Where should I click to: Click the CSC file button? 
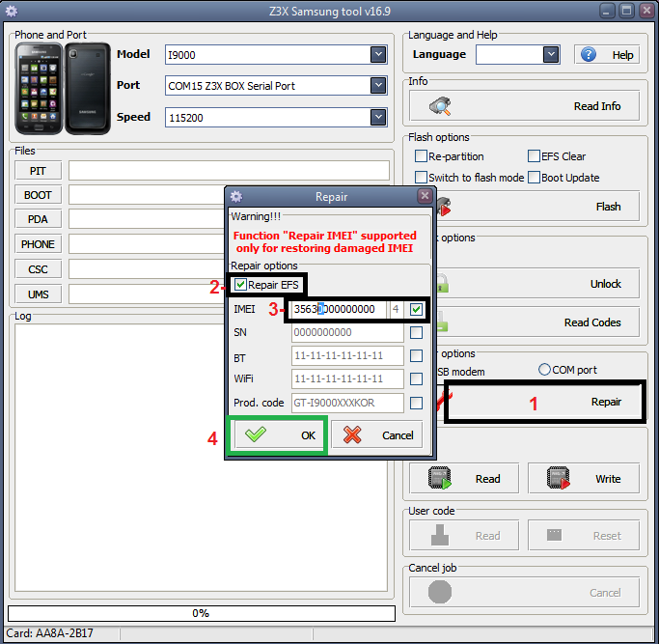tap(38, 268)
